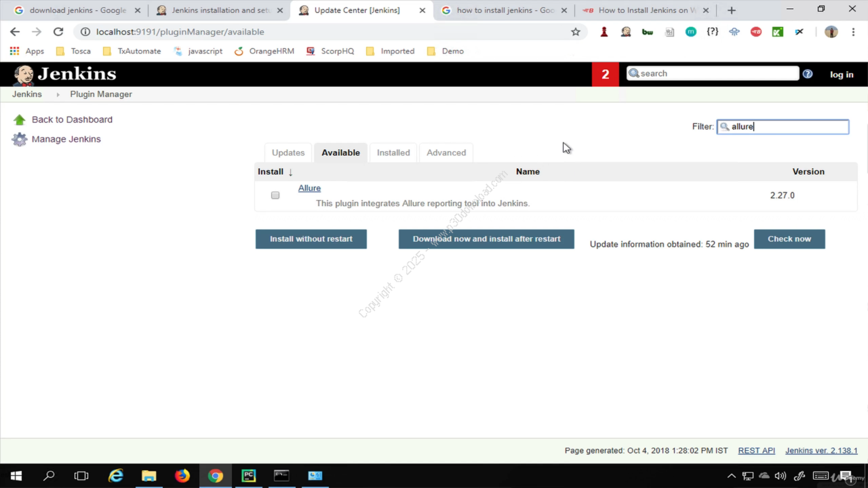Viewport: 868px width, 488px height.
Task: Click the Jenkins search box
Action: (713, 73)
